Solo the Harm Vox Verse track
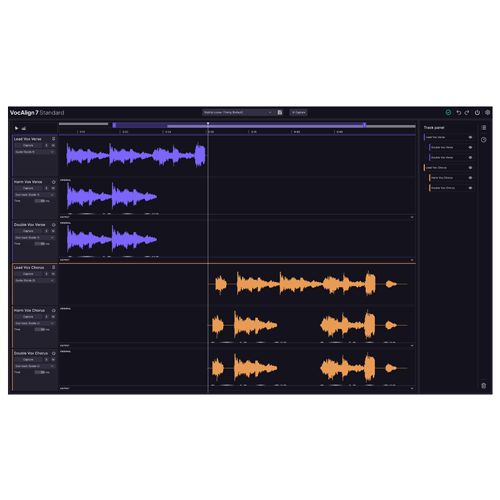Viewport: 500px width, 500px height. tap(46, 188)
